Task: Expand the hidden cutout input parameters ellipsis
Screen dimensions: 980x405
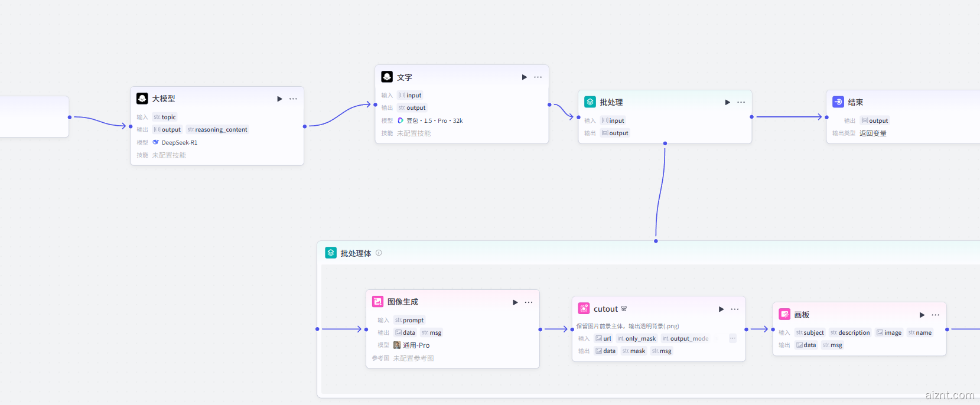Action: tap(732, 338)
